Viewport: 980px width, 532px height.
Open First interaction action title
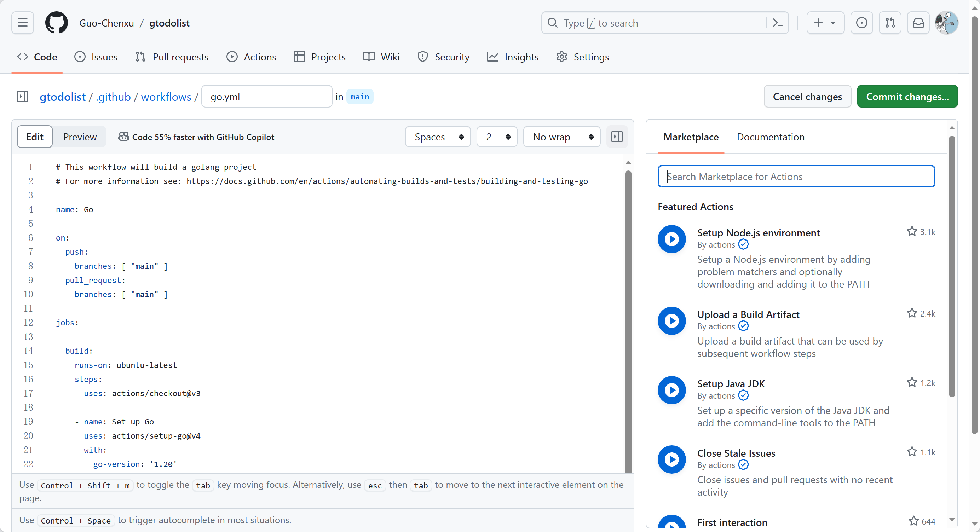732,522
